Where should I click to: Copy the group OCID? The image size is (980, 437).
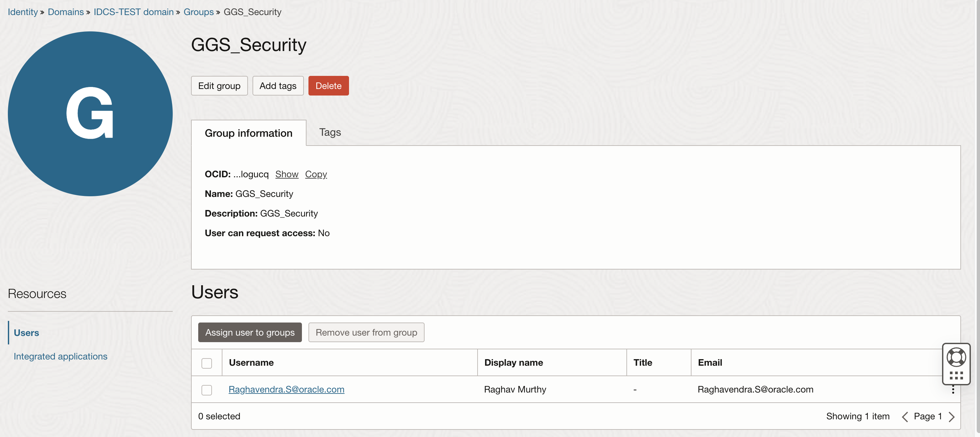click(316, 174)
